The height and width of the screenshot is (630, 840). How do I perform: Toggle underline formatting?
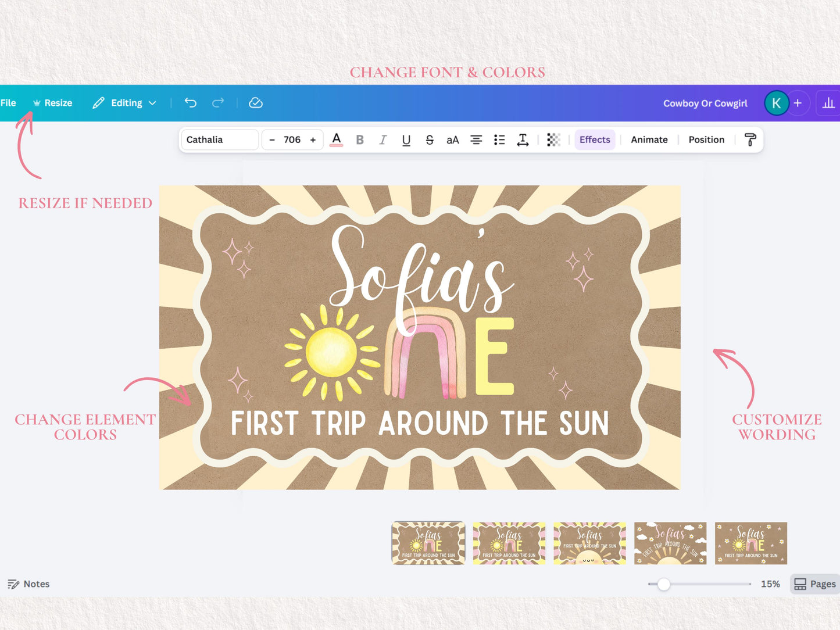point(406,140)
